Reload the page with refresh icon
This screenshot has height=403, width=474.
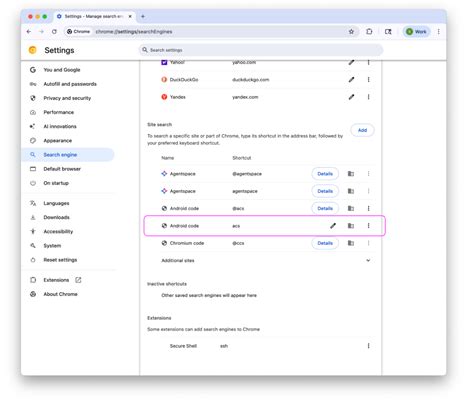54,32
